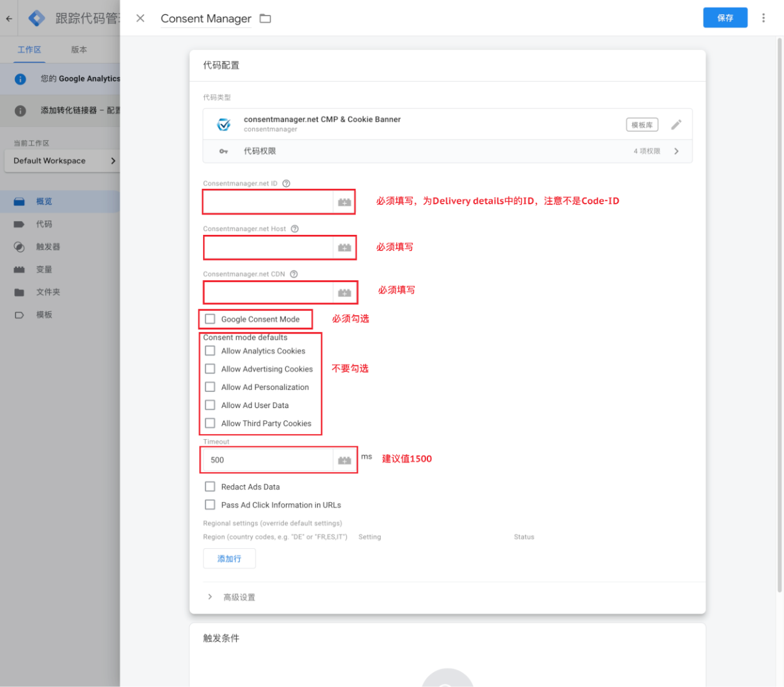Click help icon next to Consentmanager.net CDN

tap(294, 274)
